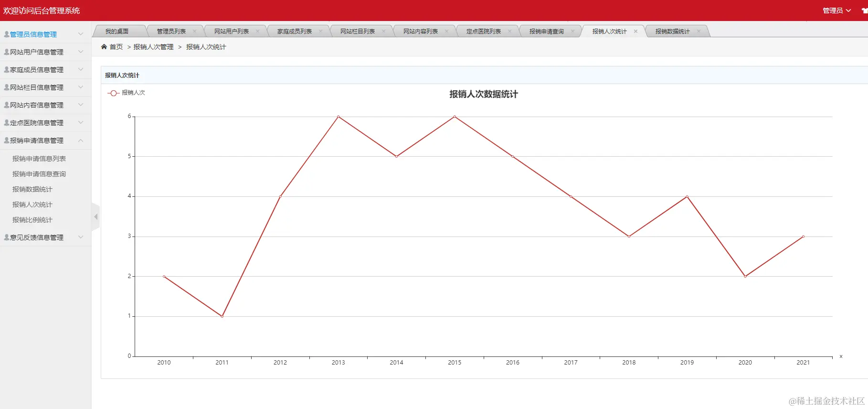Image resolution: width=868 pixels, height=409 pixels.
Task: Close the 报销申请查询 tab
Action: pos(572,32)
